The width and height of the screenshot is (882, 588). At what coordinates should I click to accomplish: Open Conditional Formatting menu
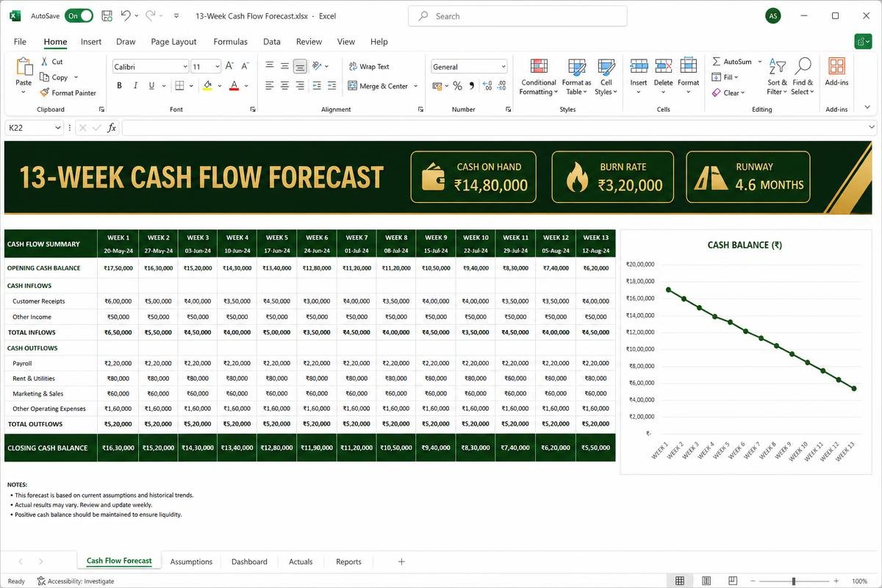[x=539, y=76]
